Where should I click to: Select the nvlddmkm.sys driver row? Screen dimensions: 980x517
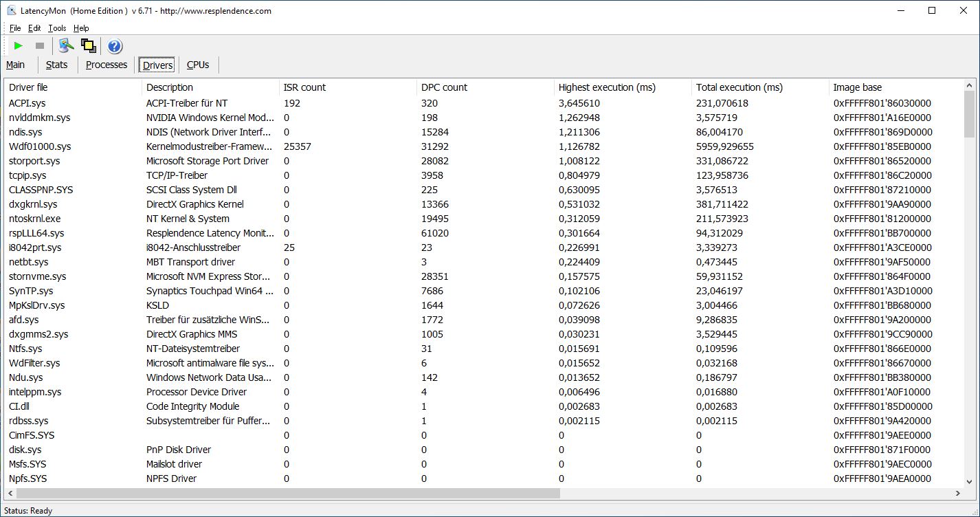pos(484,118)
